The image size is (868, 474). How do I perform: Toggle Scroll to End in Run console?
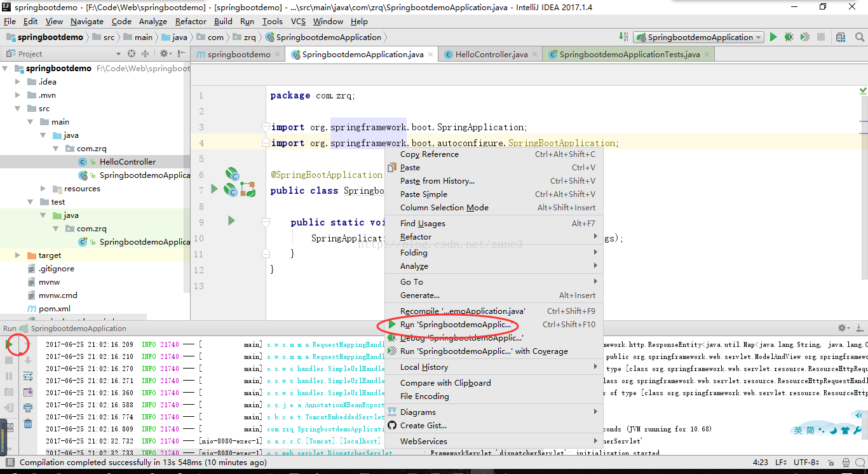[28, 392]
